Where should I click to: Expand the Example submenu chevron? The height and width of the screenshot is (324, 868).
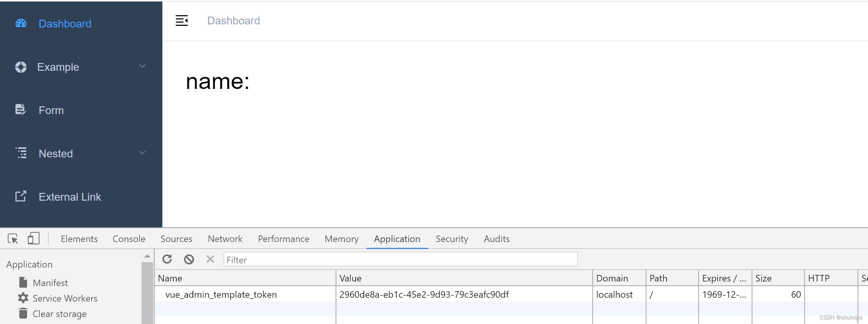coord(142,66)
